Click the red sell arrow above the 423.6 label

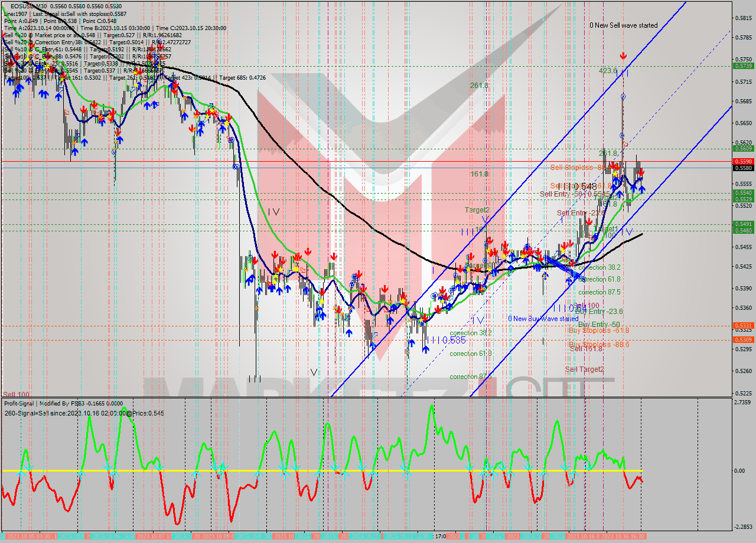click(623, 55)
